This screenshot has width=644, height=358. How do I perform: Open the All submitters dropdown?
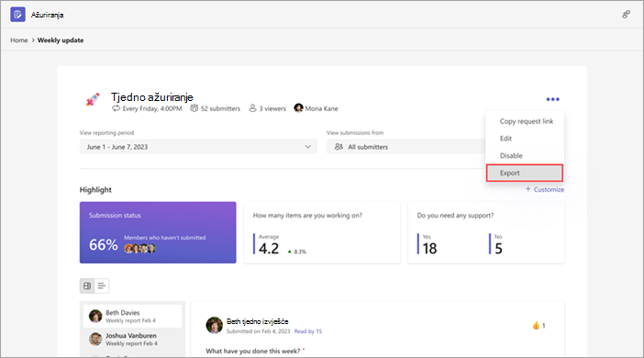[x=405, y=147]
